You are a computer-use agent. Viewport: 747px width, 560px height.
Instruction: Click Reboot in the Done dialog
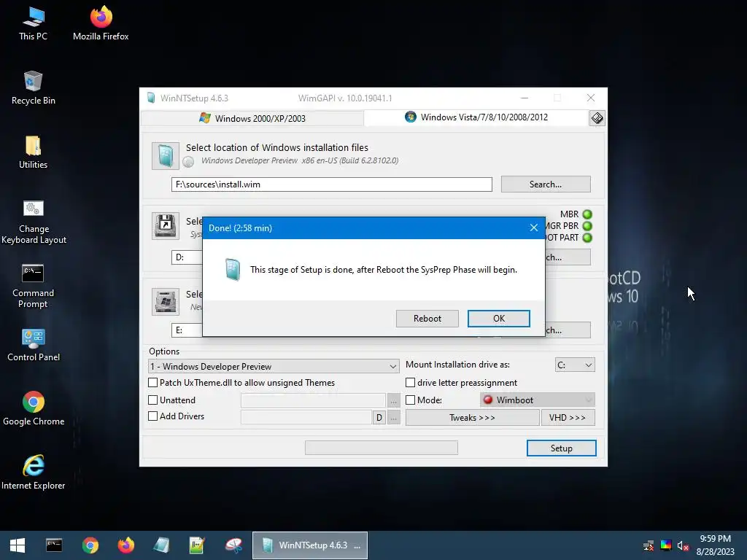pos(427,319)
